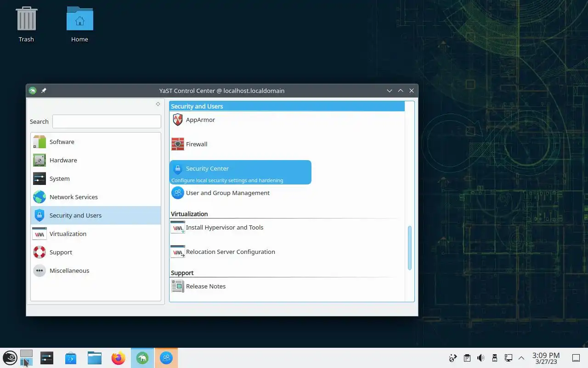
Task: Select Security and Users in sidebar
Action: [96, 215]
